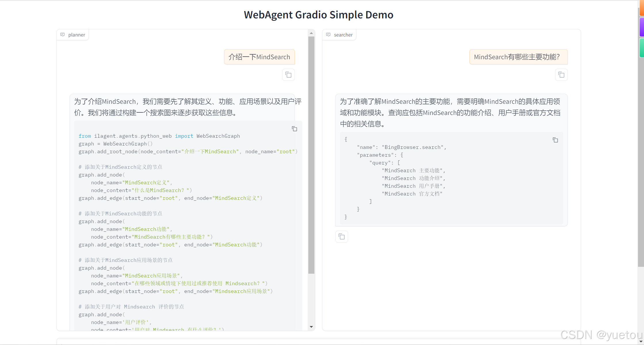Click the 'planner' chatbot label
This screenshot has height=345, width=644.
(x=77, y=35)
